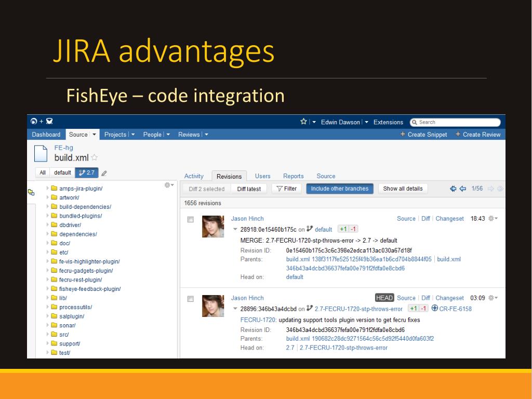
Task: Switch to the Activity tab
Action: tap(194, 176)
